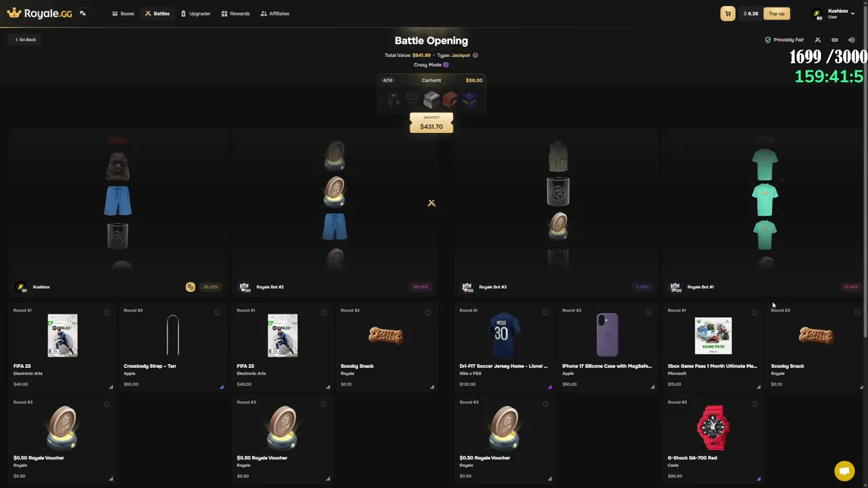Open the Rewards page
The image size is (868, 488).
(235, 14)
